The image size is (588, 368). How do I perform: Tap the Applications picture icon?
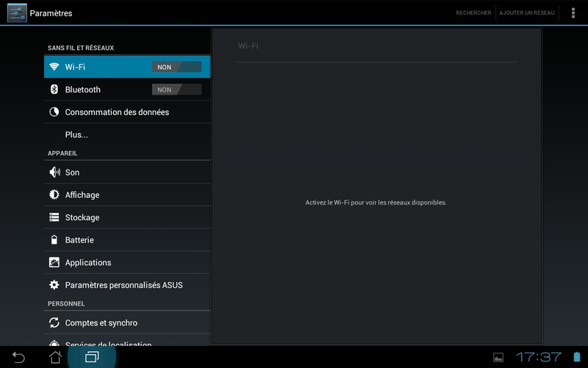(x=54, y=262)
